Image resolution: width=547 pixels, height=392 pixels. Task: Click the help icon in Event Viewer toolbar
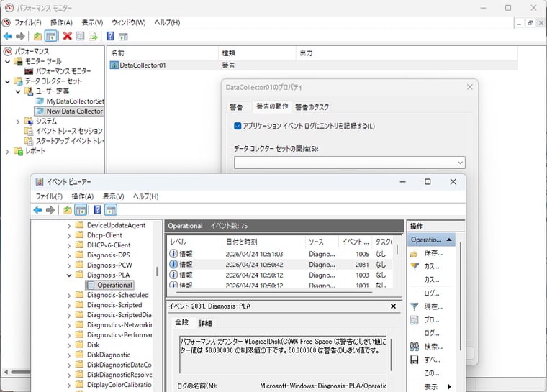tap(97, 209)
